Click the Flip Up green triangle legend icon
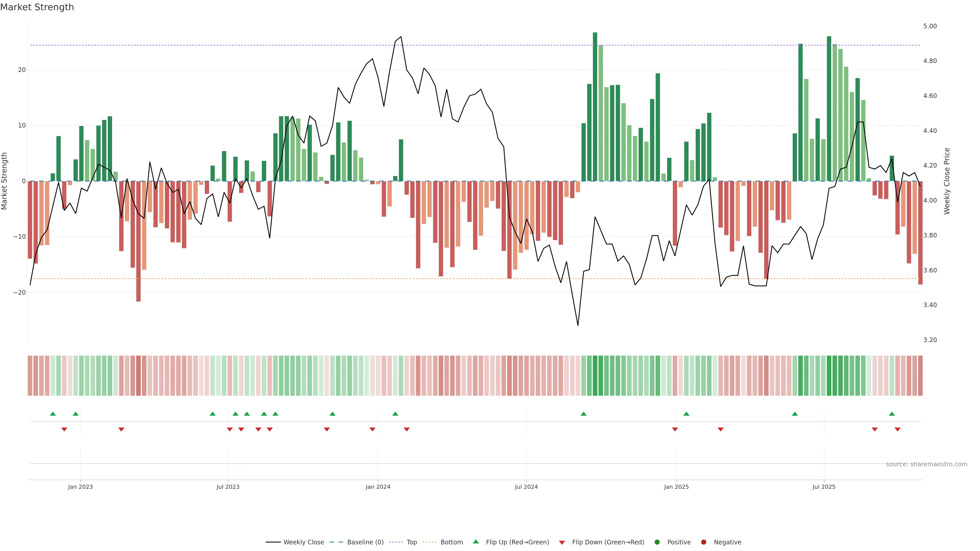 [x=475, y=542]
